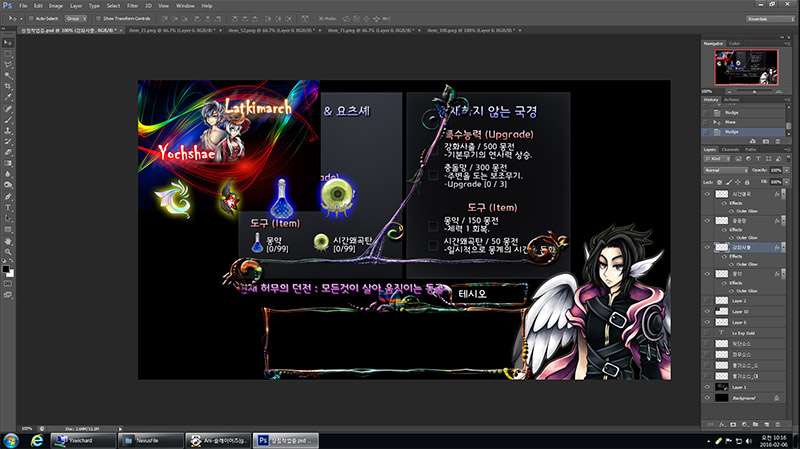Select the Brush tool

tap(8, 120)
